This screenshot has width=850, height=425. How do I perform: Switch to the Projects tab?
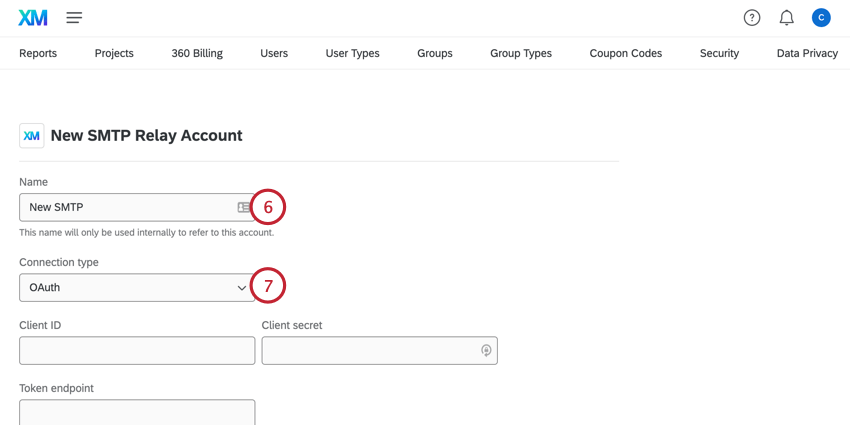coord(114,53)
